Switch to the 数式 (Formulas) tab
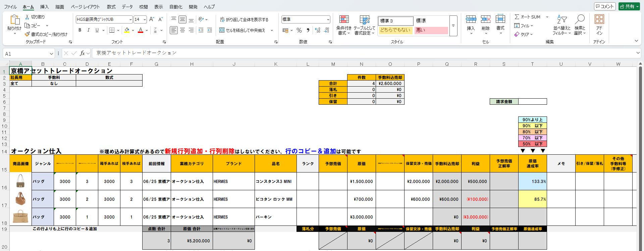Image resolution: width=644 pixels, height=251 pixels. (x=111, y=7)
